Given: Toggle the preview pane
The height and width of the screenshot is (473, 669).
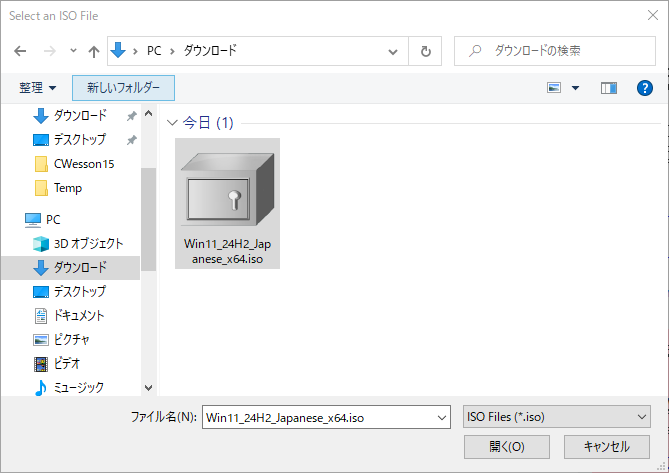Looking at the screenshot, I should [609, 88].
